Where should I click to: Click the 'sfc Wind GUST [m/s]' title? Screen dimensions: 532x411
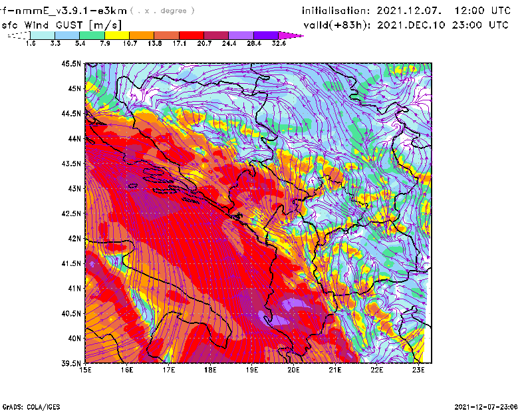pyautogui.click(x=62, y=25)
